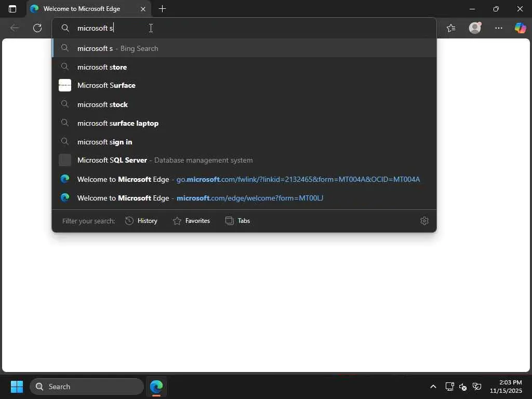Open the tab actions menu icon
Screen dimensions: 532x399
(12, 9)
